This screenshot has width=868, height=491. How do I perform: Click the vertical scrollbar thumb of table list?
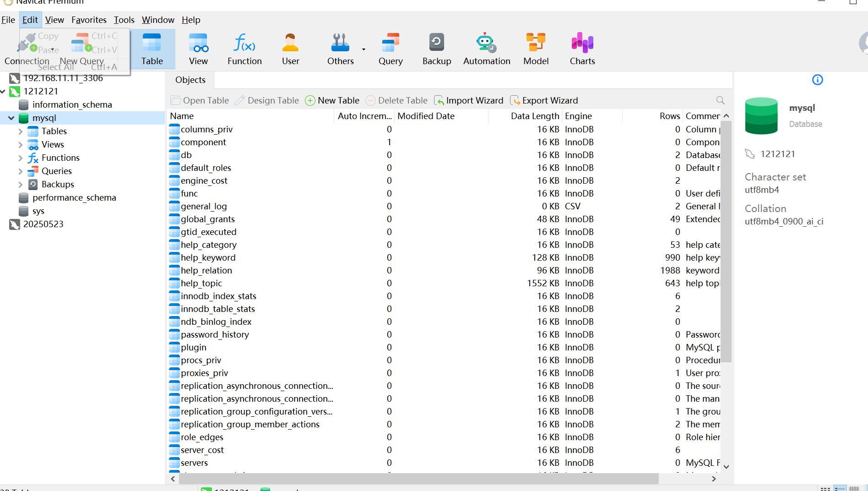(x=726, y=241)
